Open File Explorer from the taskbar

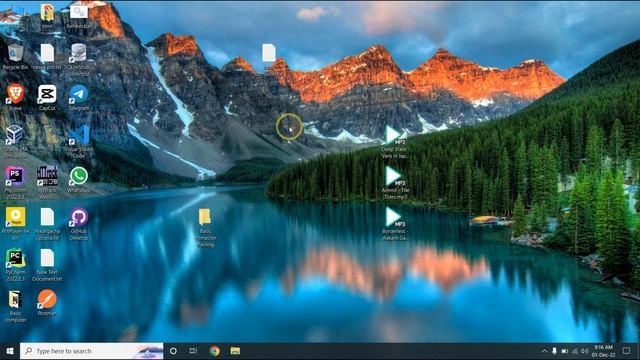point(235,351)
